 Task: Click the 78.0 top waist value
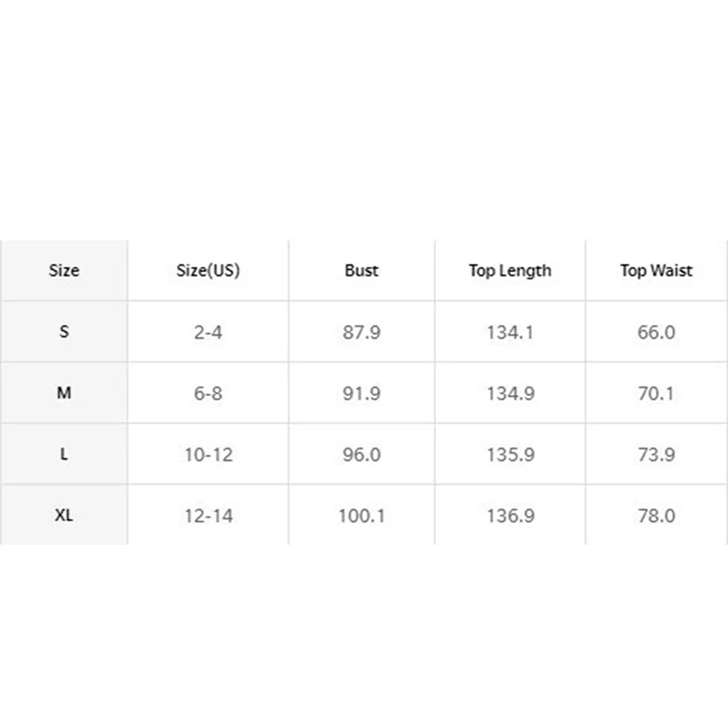coord(656,515)
